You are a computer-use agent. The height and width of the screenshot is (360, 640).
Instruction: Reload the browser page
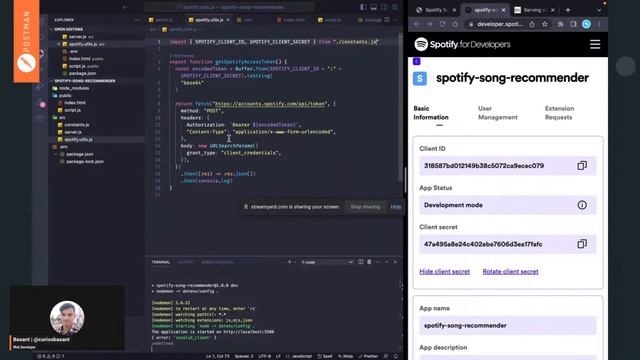pyautogui.click(x=442, y=24)
